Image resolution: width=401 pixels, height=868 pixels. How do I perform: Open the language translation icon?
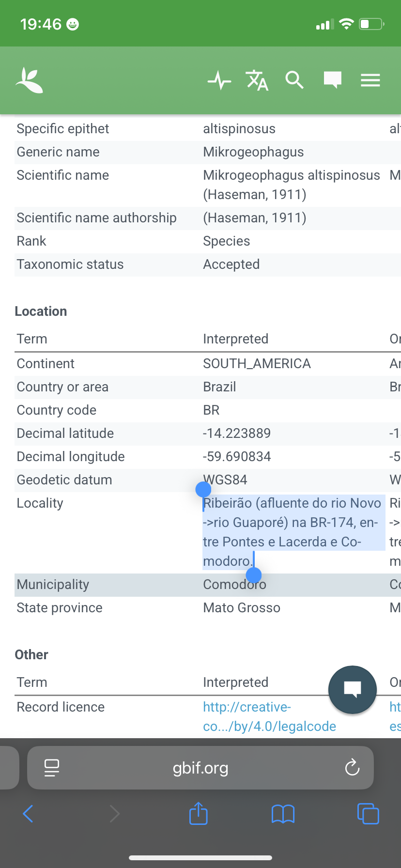click(x=257, y=80)
